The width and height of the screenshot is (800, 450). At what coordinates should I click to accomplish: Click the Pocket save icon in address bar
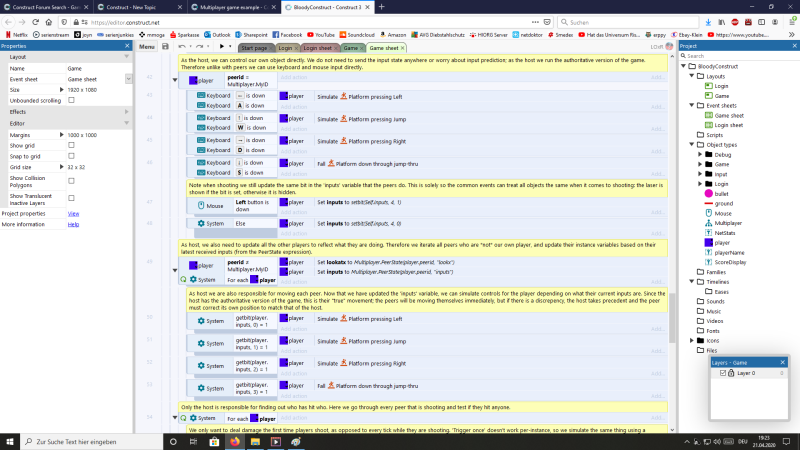547,22
